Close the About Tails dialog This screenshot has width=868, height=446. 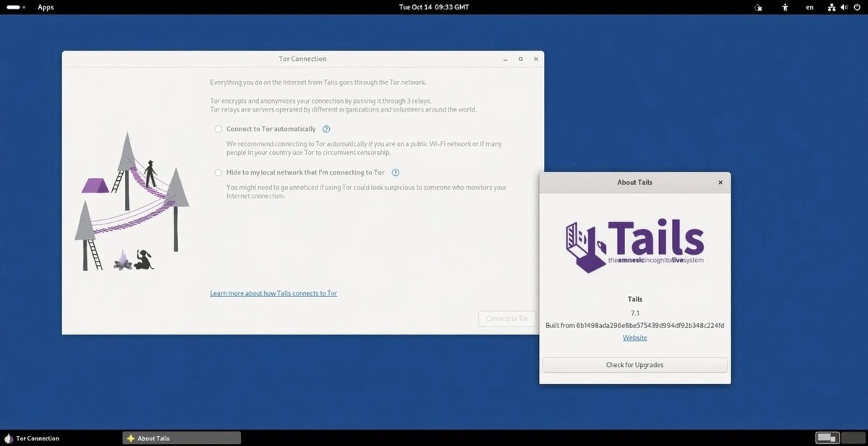pos(720,182)
